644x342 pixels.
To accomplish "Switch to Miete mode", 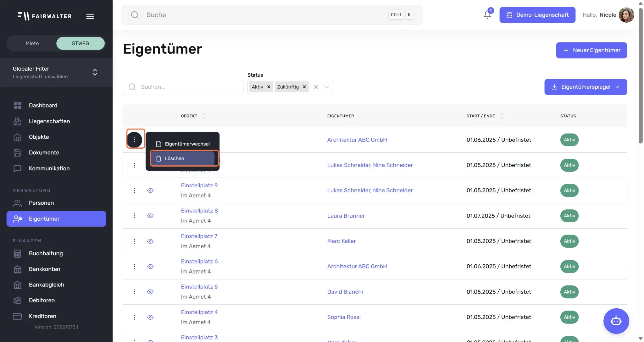I will pyautogui.click(x=32, y=43).
